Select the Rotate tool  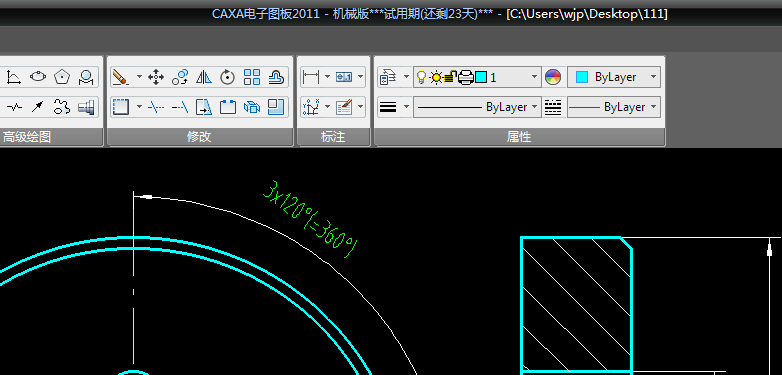point(228,77)
